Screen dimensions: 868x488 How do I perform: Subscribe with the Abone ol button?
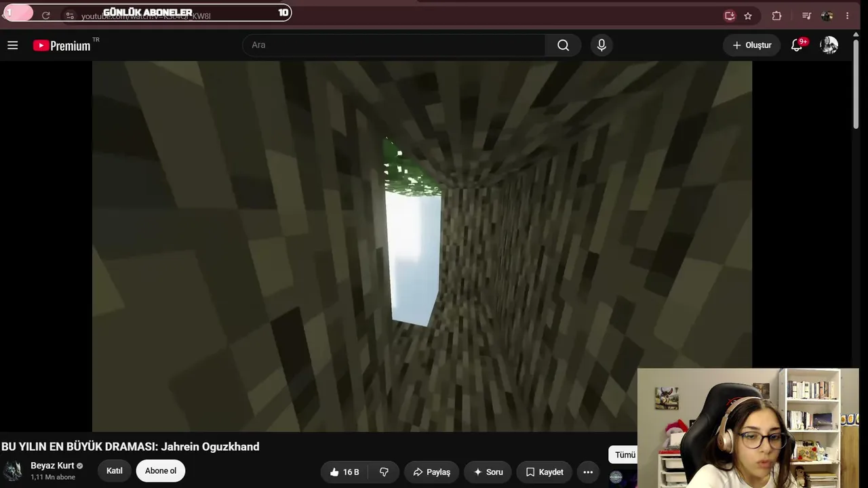click(x=161, y=471)
